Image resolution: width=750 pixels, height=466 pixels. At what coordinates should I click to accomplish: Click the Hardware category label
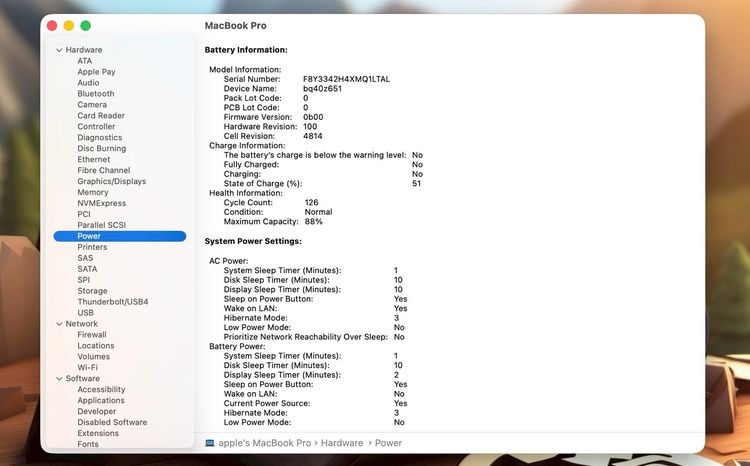coord(84,50)
